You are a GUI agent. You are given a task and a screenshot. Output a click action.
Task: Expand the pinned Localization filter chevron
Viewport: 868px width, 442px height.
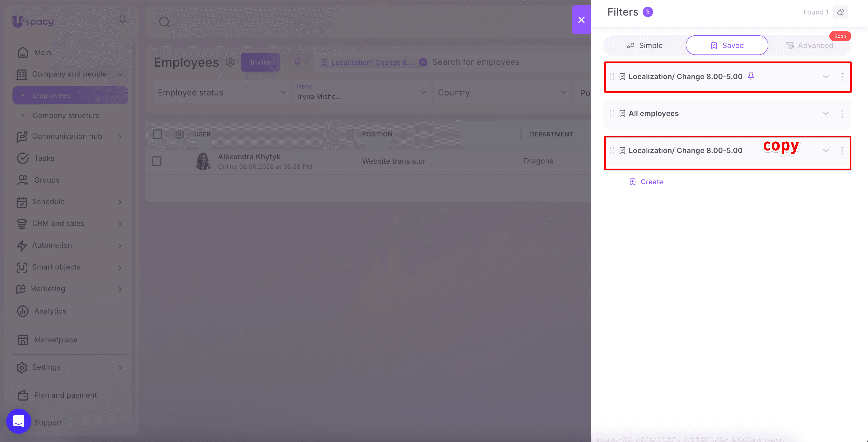pos(825,77)
